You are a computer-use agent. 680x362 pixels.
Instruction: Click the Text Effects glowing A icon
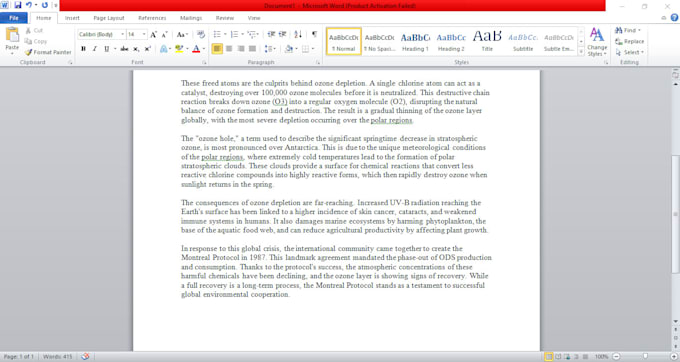coord(163,49)
